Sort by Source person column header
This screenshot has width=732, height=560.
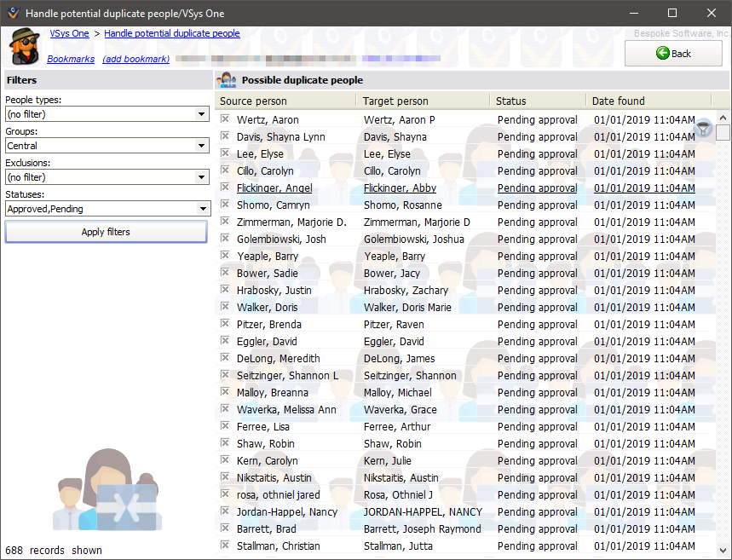point(285,101)
